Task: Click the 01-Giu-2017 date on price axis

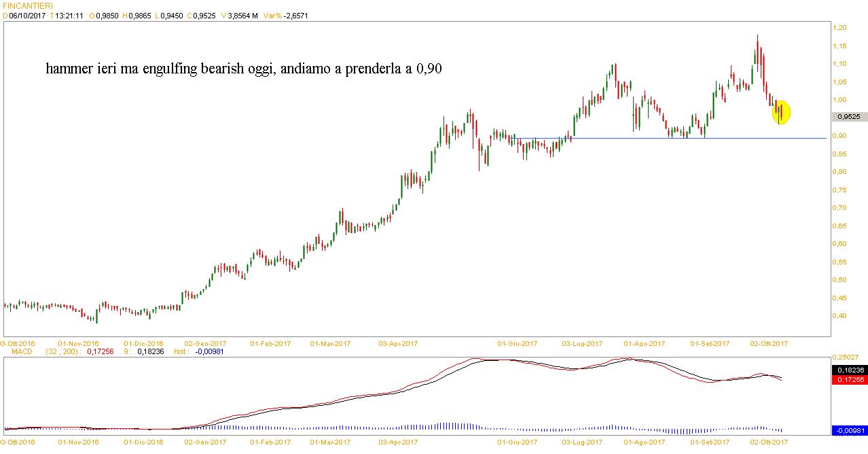Action: point(517,344)
